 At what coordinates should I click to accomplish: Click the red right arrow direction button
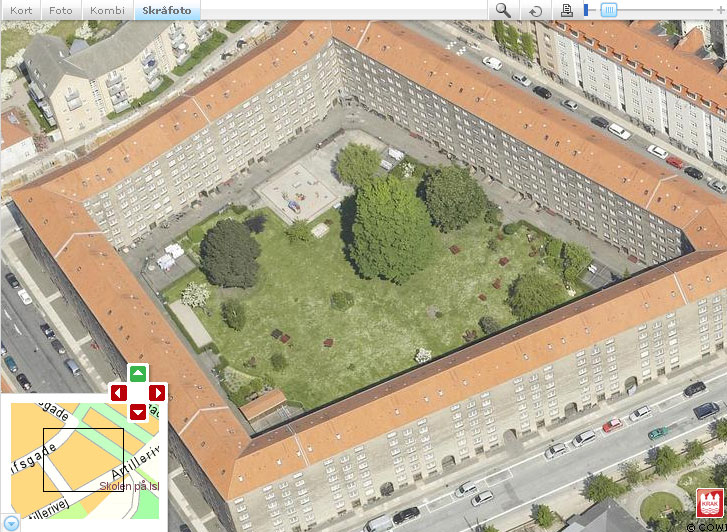[157, 393]
